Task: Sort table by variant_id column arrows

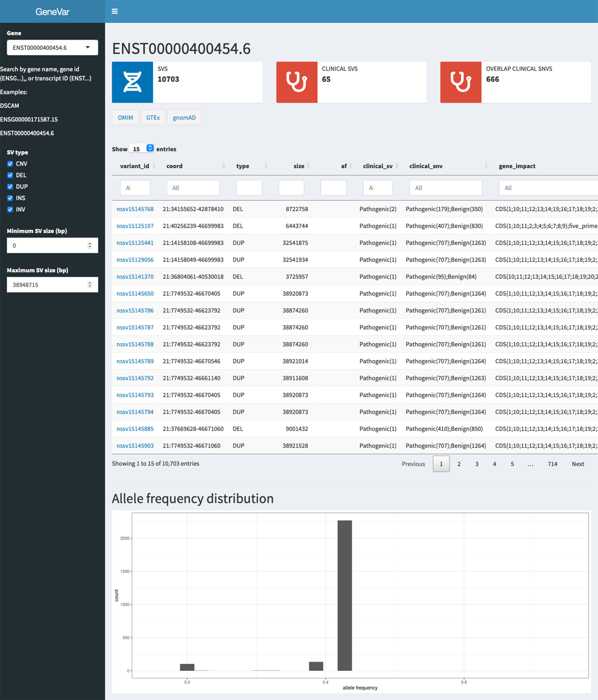Action: pos(154,166)
